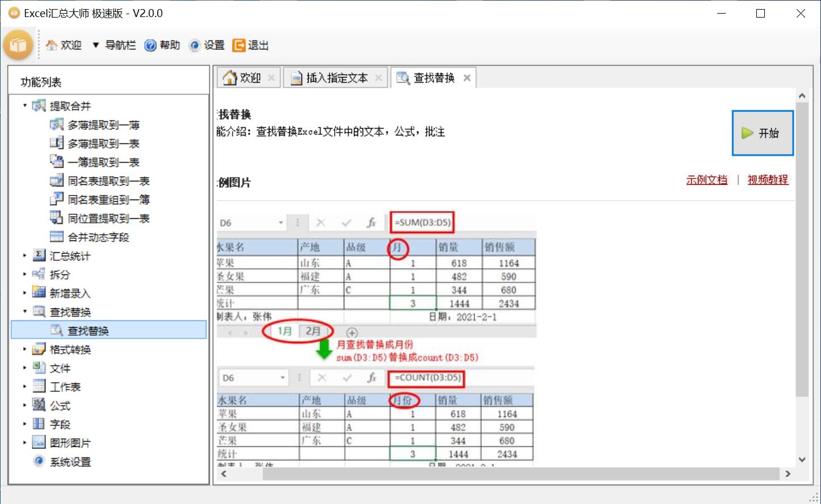Viewport: 821px width, 504px height.
Task: Click the vertical scrollbar down arrow
Action: tap(802, 460)
